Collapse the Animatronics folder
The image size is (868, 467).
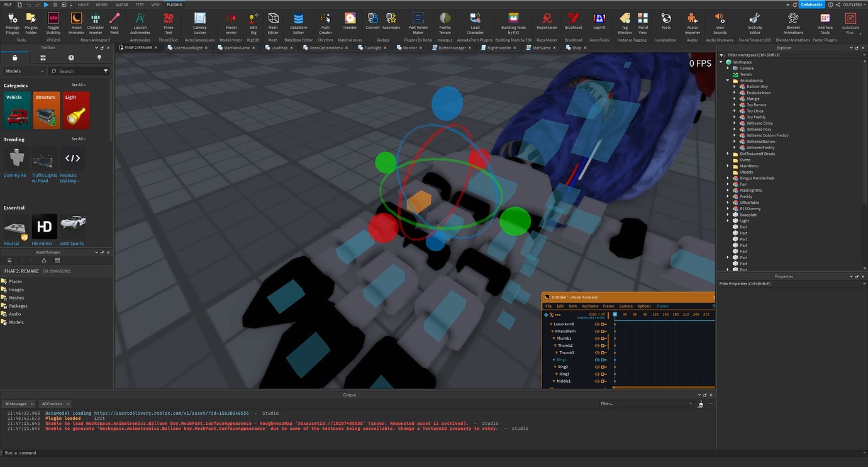pyautogui.click(x=728, y=81)
